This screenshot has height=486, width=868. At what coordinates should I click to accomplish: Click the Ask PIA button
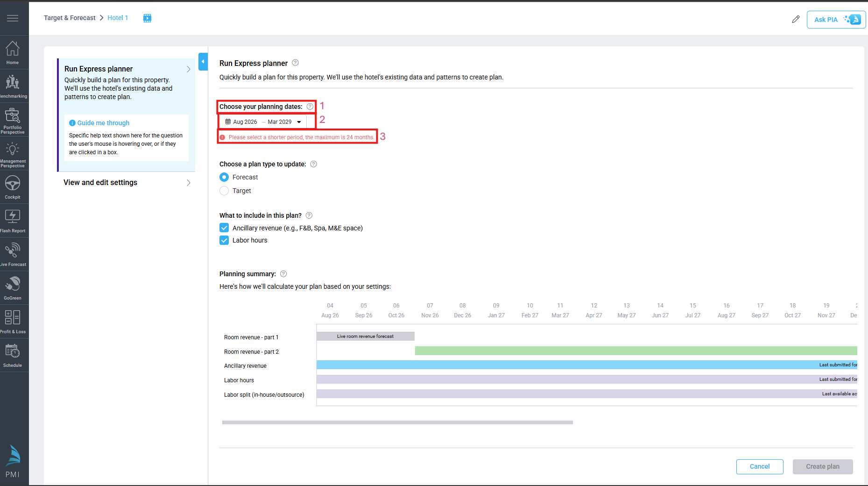[x=836, y=20]
